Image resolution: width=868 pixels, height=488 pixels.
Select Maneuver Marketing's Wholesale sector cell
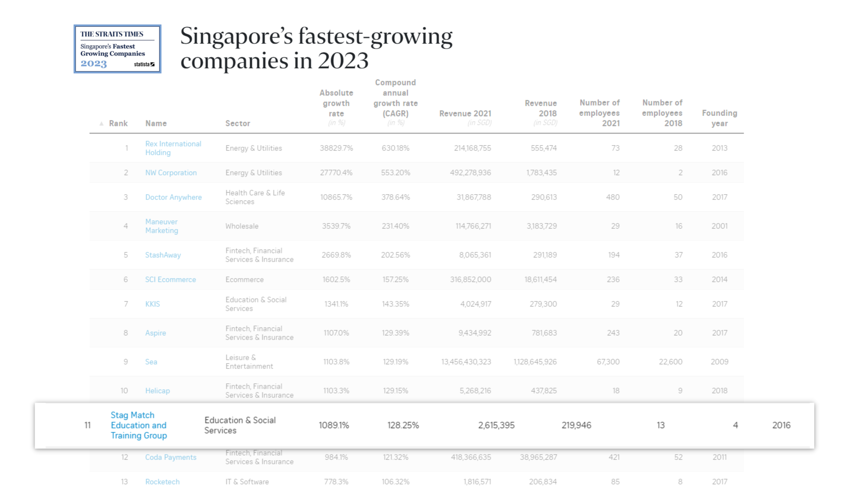click(x=242, y=226)
